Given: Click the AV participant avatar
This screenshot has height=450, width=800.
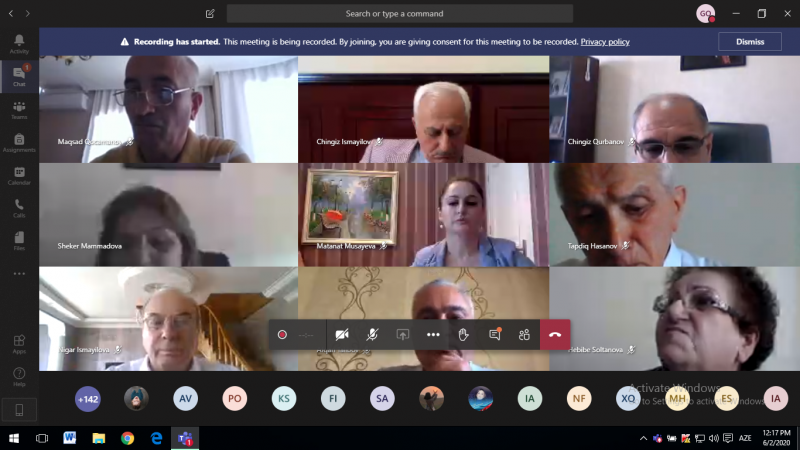Looking at the screenshot, I should 185,398.
